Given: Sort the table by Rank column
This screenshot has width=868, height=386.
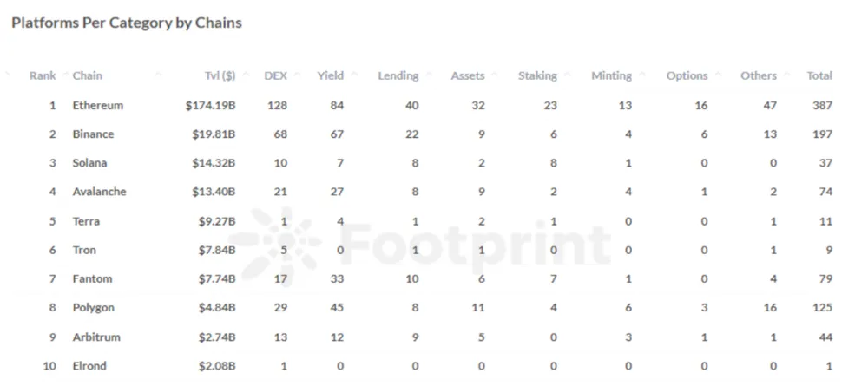Looking at the screenshot, I should tap(43, 75).
